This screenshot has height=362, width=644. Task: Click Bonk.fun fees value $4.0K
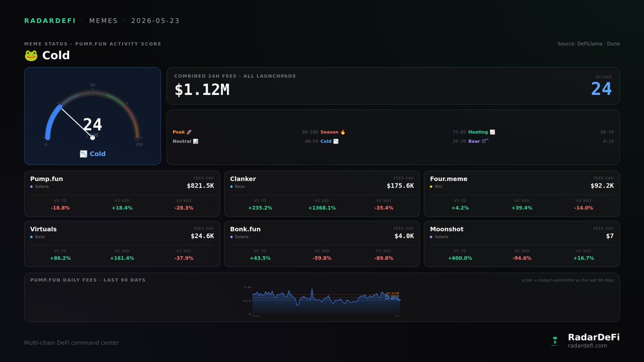tap(404, 235)
